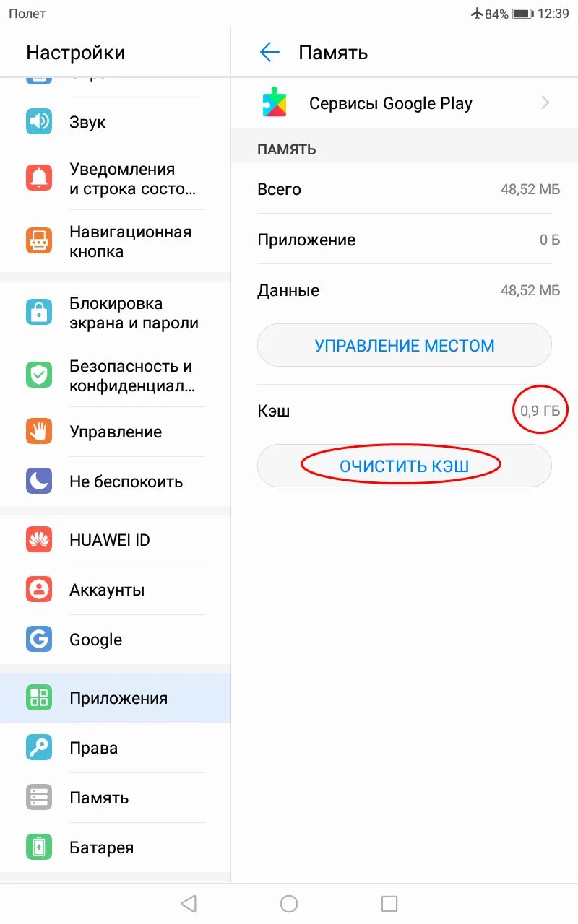The height and width of the screenshot is (924, 578).
Task: Tap the orange Навигационная кнопка icon
Action: pyautogui.click(x=39, y=240)
